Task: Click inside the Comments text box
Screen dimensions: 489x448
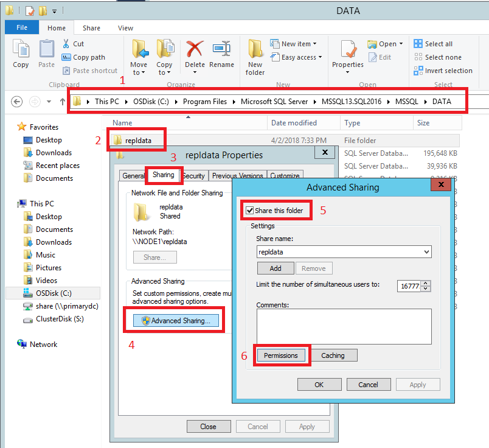Action: pyautogui.click(x=344, y=326)
